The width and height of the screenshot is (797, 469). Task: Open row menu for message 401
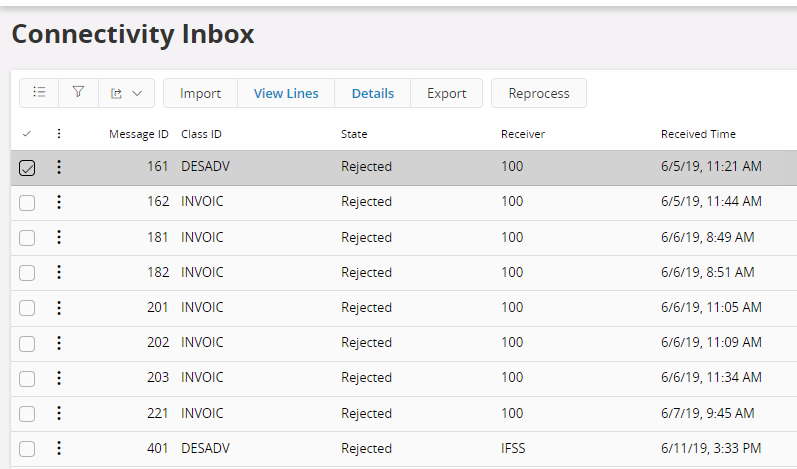pyautogui.click(x=59, y=448)
